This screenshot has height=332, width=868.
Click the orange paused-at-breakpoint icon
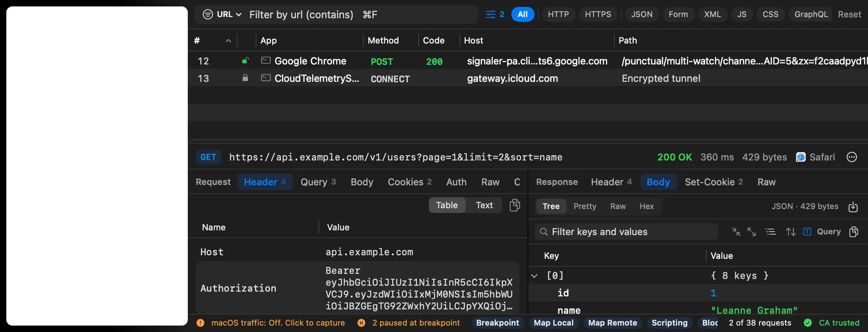(362, 323)
